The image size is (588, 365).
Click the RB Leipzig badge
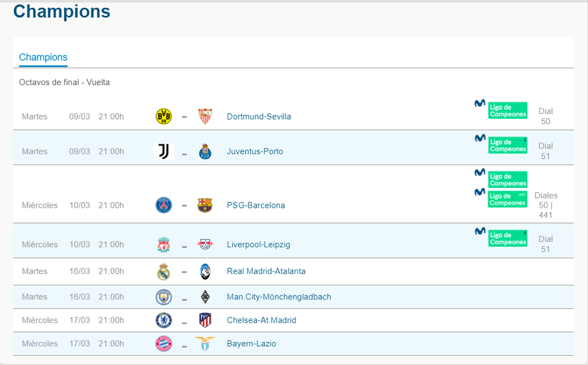coord(205,244)
